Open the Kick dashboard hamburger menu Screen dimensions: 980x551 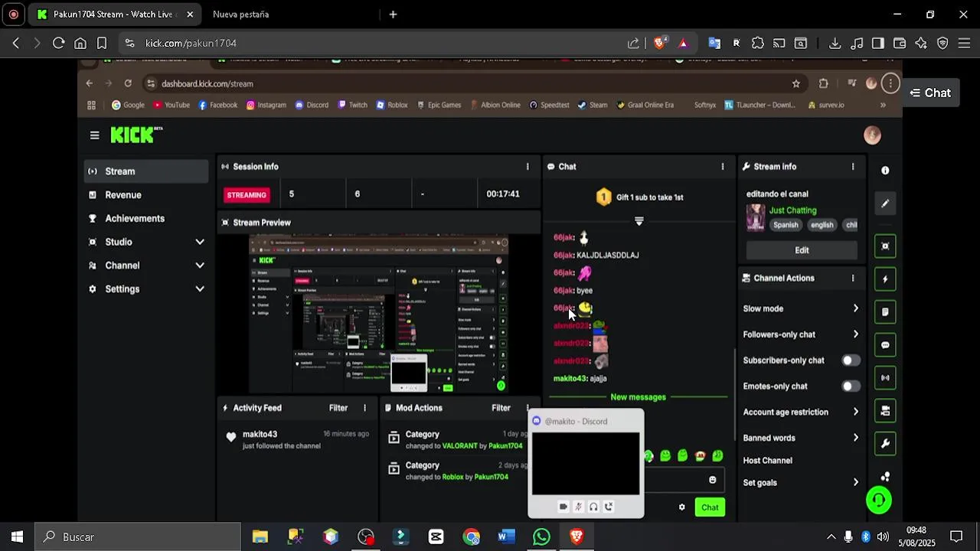coord(94,135)
